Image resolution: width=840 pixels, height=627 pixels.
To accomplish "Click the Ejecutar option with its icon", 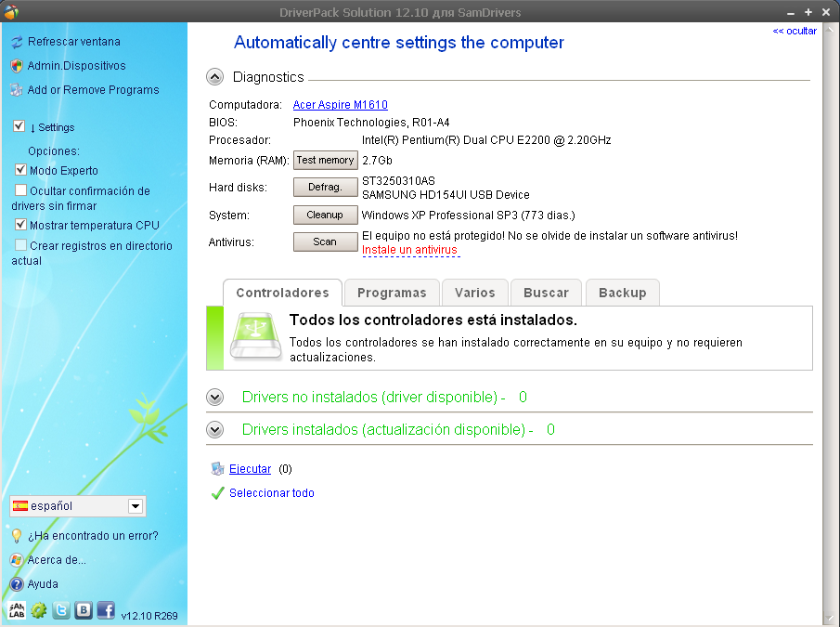I will click(x=245, y=469).
